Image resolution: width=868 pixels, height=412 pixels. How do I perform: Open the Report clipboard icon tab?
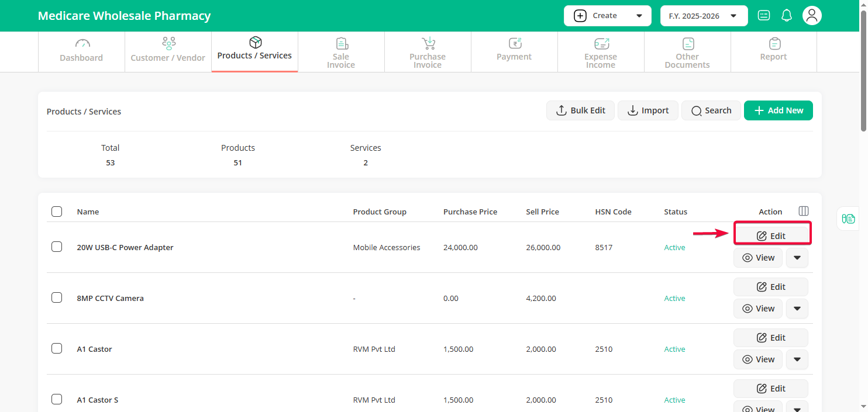pyautogui.click(x=773, y=51)
